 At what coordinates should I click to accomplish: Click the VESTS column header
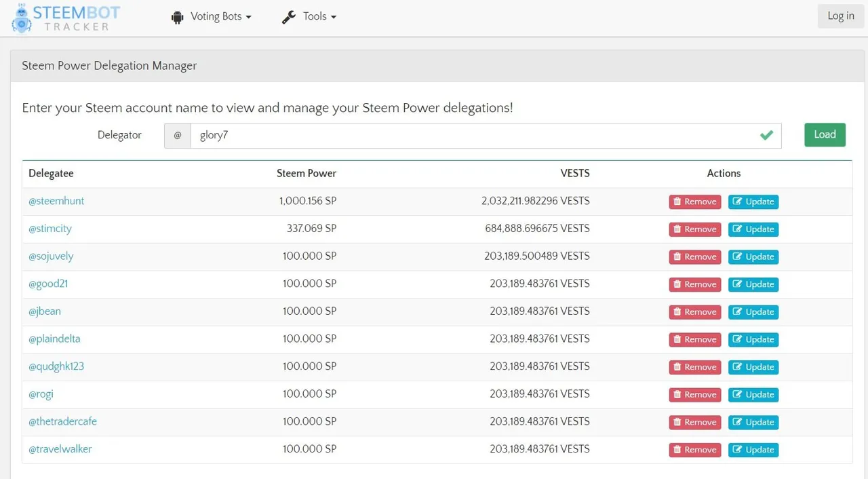pos(575,174)
